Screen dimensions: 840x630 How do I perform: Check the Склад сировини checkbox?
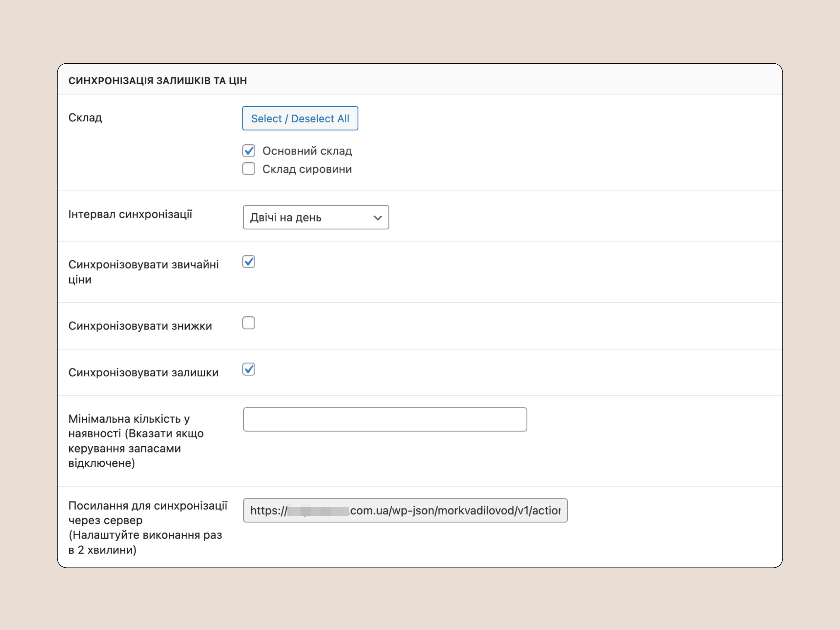pos(249,169)
